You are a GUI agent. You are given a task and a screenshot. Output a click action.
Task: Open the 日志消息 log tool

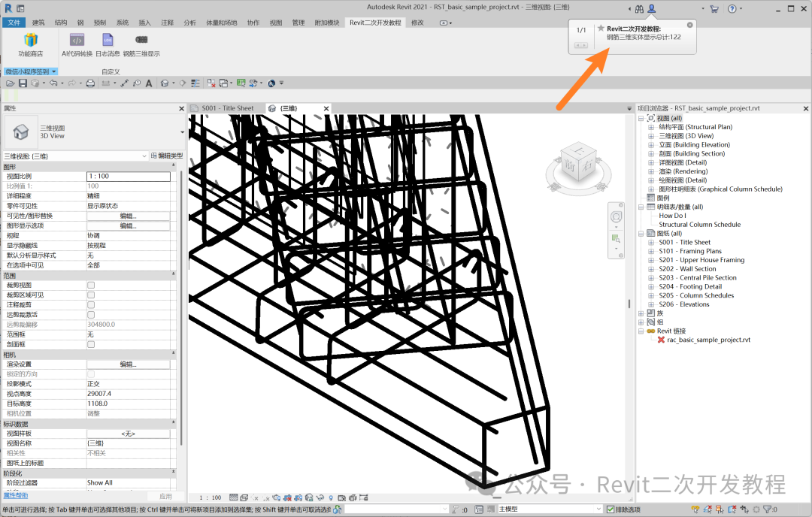(108, 44)
